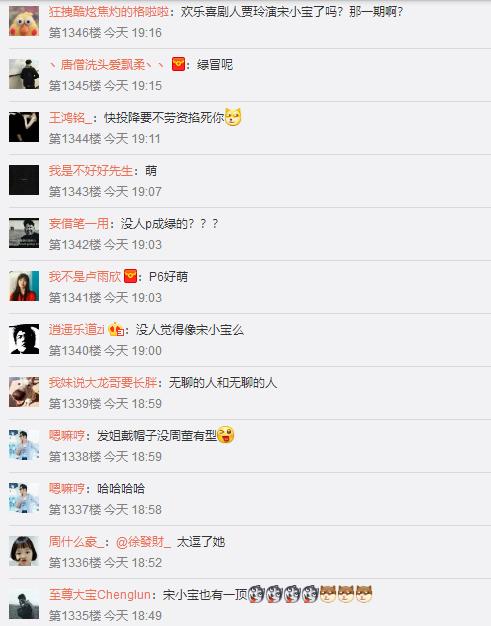Open the 至尊大宝Chenglun username link

coord(99,594)
